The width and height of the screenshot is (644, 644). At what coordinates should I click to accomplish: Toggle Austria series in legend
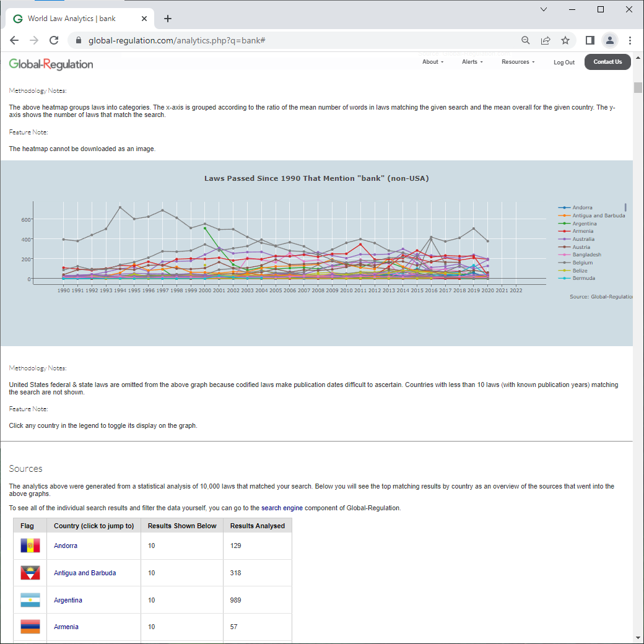[574, 247]
